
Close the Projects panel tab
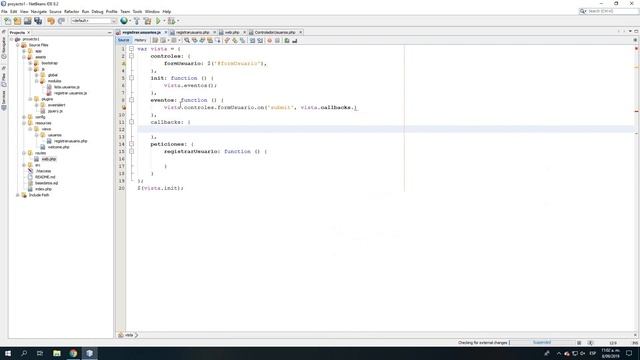pos(28,33)
